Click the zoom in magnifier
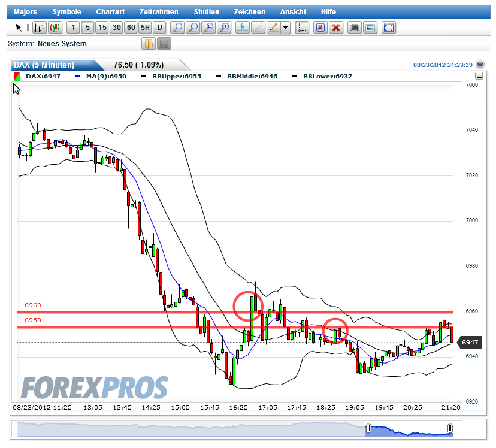The width and height of the screenshot is (496, 448). pos(177,28)
